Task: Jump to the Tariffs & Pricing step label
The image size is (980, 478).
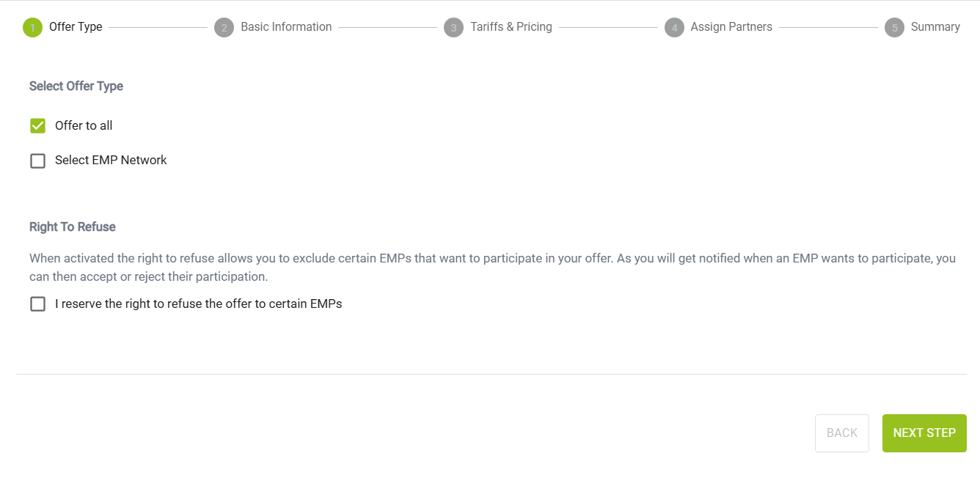Action: click(x=511, y=27)
